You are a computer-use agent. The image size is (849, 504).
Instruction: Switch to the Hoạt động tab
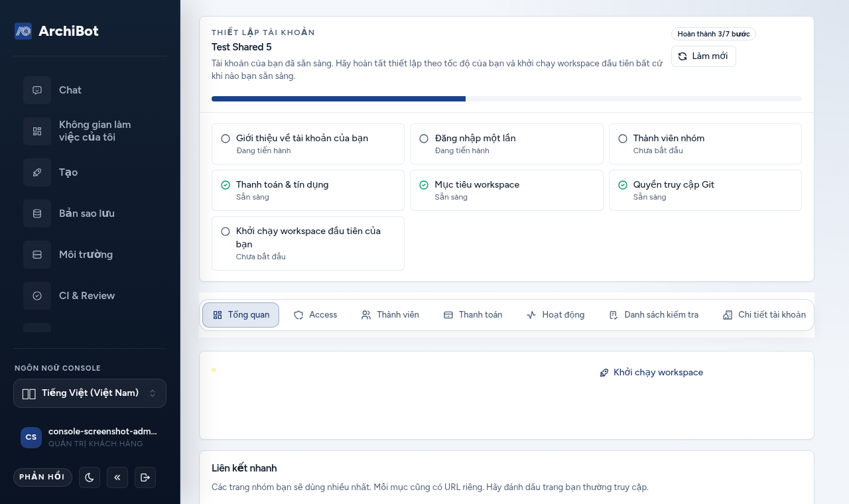555,315
